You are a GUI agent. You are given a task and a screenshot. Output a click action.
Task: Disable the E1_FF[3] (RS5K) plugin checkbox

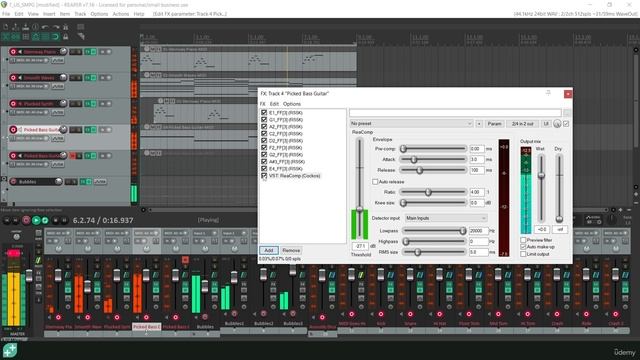(264, 113)
